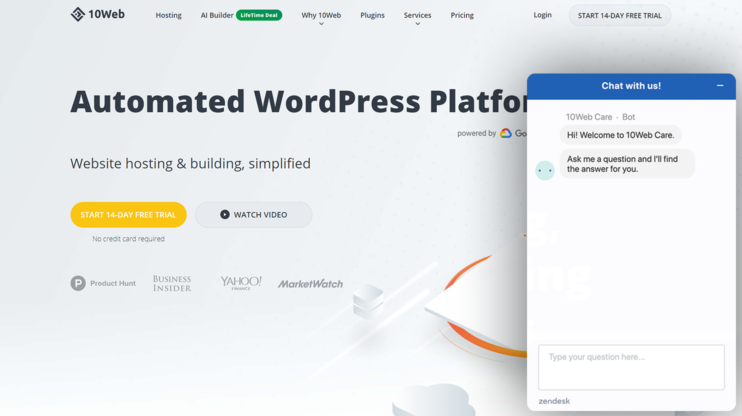Viewport: 742px width, 416px height.
Task: Click the 'Automated WordPress Platform' headline
Action: point(299,101)
